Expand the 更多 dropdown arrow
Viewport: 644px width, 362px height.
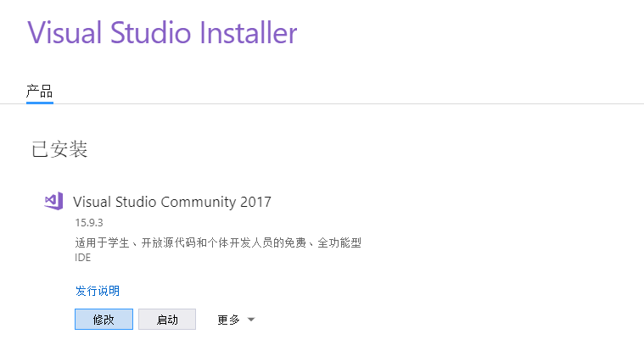251,320
